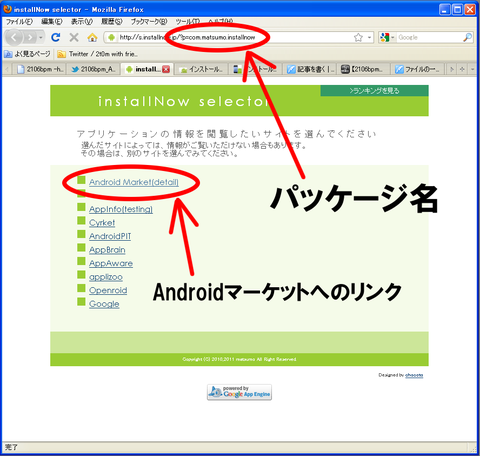
Task: Click the search magnifier icon
Action: pos(467,37)
